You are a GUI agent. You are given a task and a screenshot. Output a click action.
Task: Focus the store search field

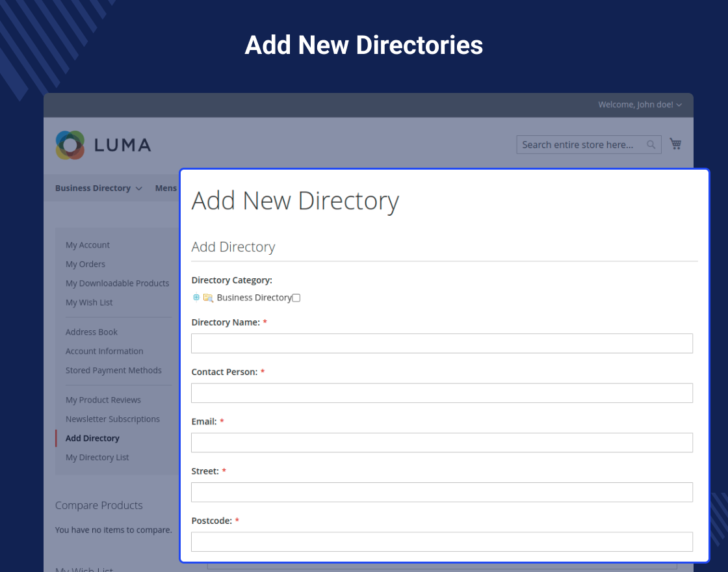[589, 145]
